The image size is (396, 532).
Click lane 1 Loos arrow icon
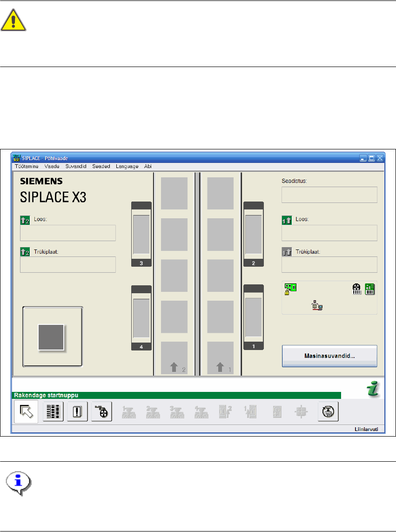(287, 221)
